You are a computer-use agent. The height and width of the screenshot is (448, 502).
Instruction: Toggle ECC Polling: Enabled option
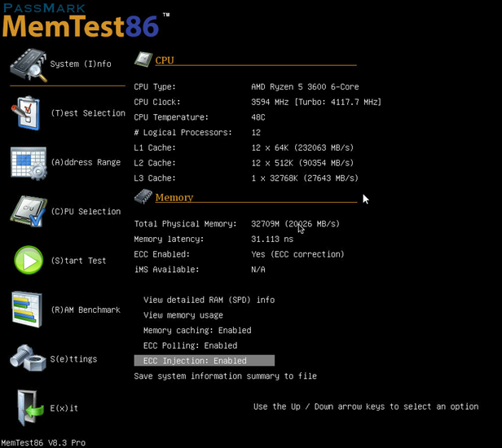[x=190, y=345]
